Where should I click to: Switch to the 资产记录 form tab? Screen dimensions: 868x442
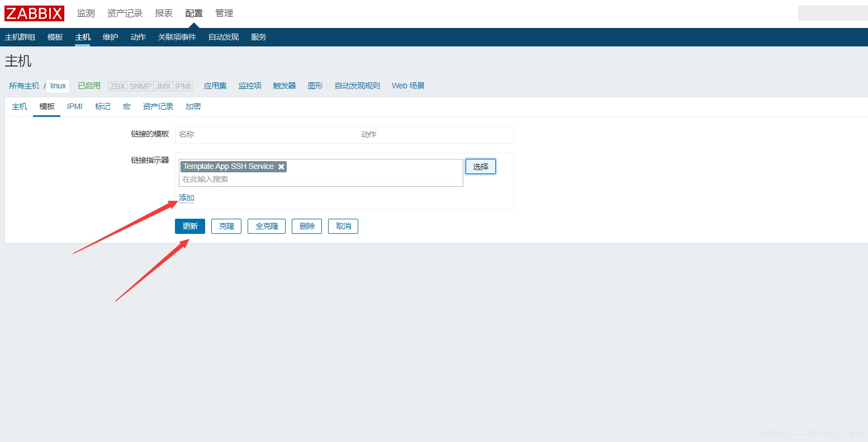click(x=158, y=106)
